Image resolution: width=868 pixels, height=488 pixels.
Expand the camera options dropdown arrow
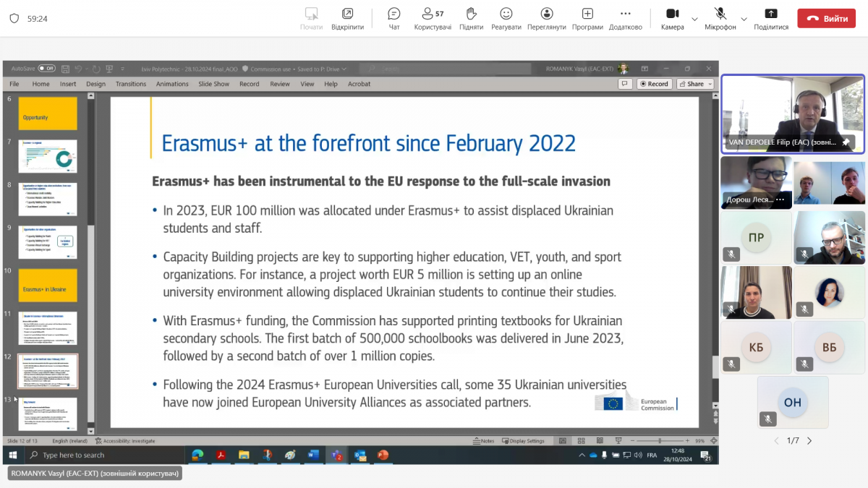(x=694, y=19)
